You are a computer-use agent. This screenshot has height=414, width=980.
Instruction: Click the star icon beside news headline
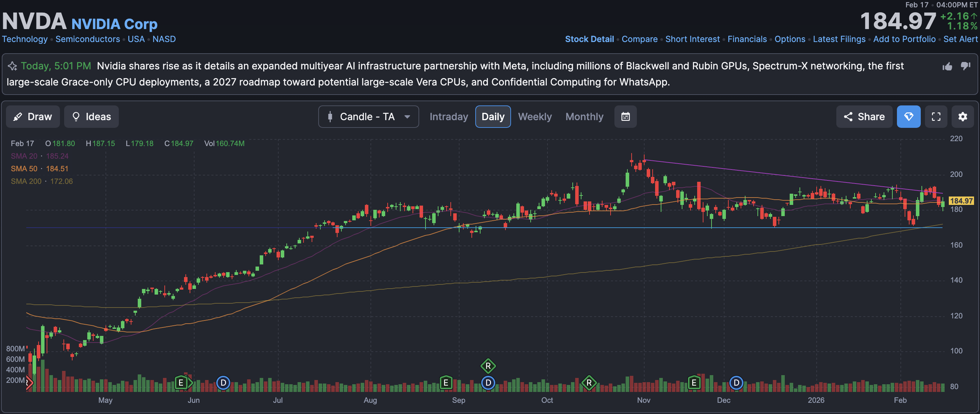pyautogui.click(x=12, y=66)
